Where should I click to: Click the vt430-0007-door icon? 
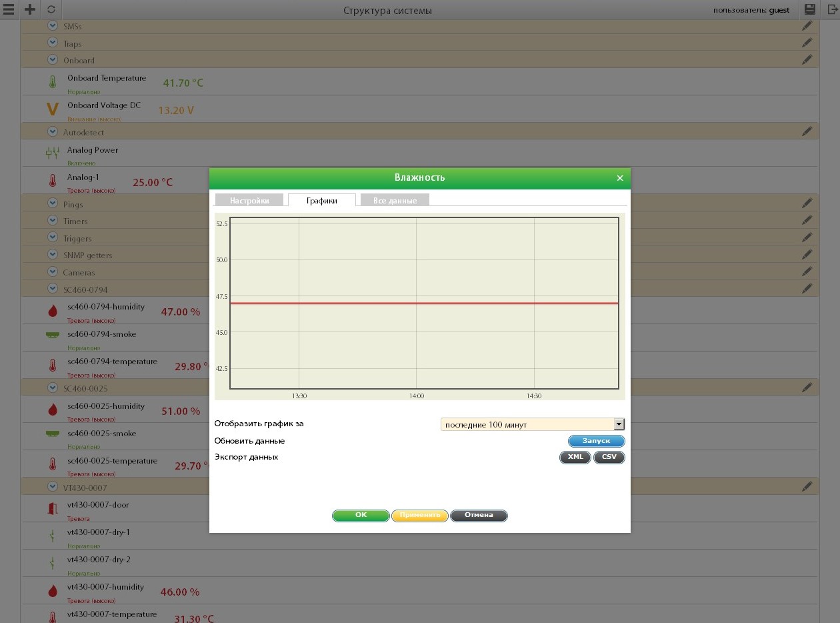pyautogui.click(x=53, y=509)
